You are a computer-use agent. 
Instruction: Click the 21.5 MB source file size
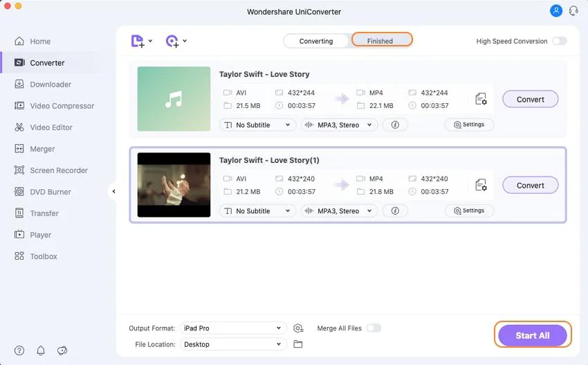point(248,105)
